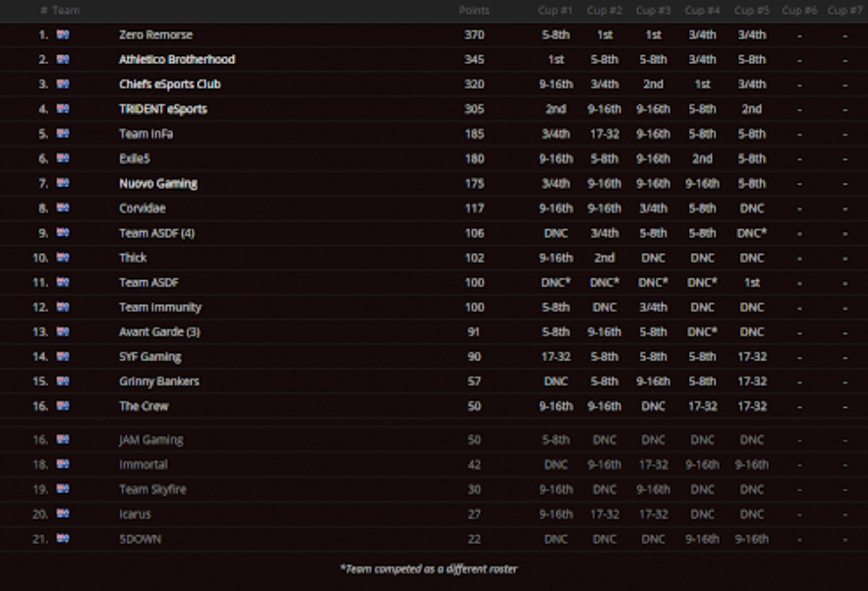Select JAM Gaming team name text
This screenshot has height=591, width=868.
pos(151,440)
